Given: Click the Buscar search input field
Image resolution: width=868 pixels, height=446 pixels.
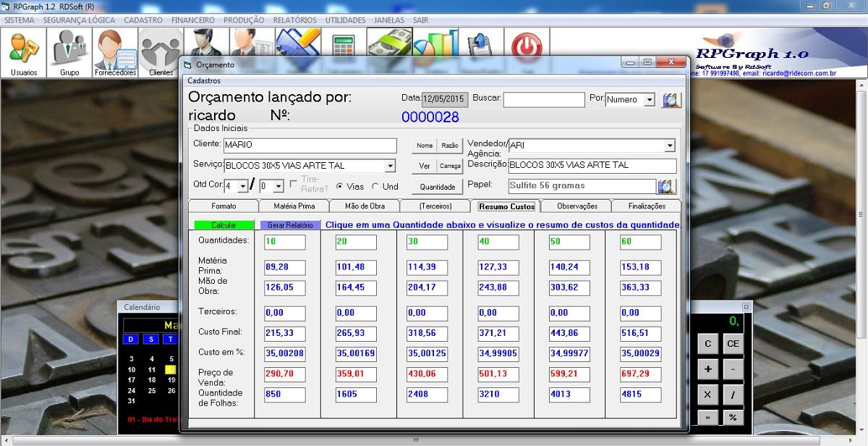Looking at the screenshot, I should click(x=543, y=100).
